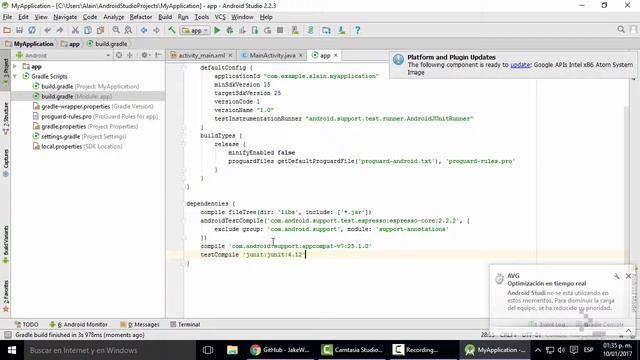This screenshot has width=640, height=360.
Task: Click the Scroll from Source target icon
Action: click(x=119, y=55)
